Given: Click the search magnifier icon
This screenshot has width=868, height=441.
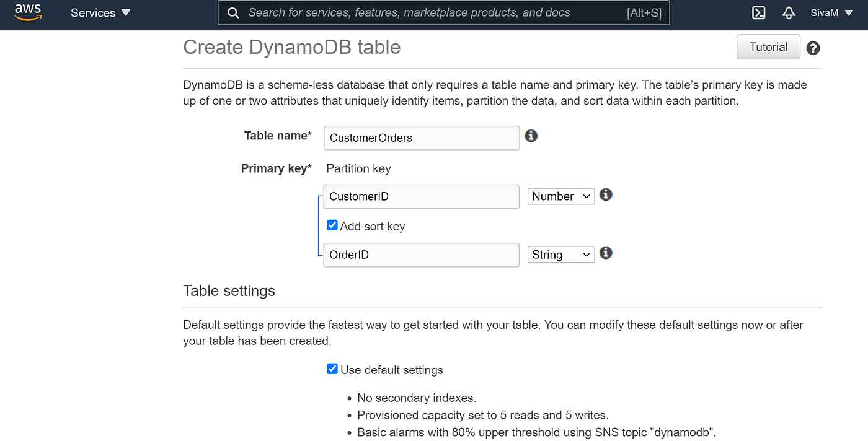Looking at the screenshot, I should pos(233,12).
